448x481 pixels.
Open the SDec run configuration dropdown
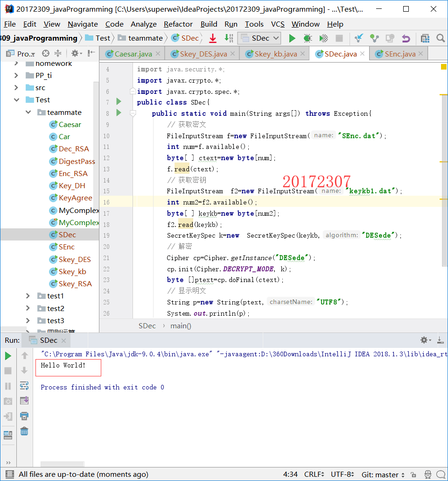tap(260, 38)
